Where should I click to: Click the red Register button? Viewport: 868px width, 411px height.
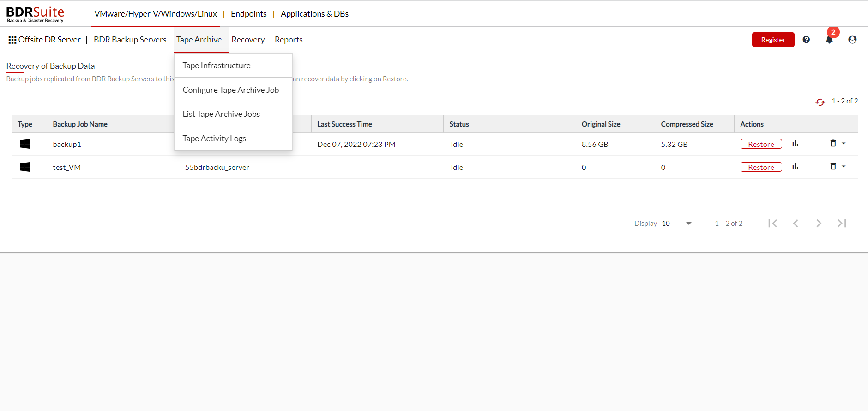pos(773,40)
